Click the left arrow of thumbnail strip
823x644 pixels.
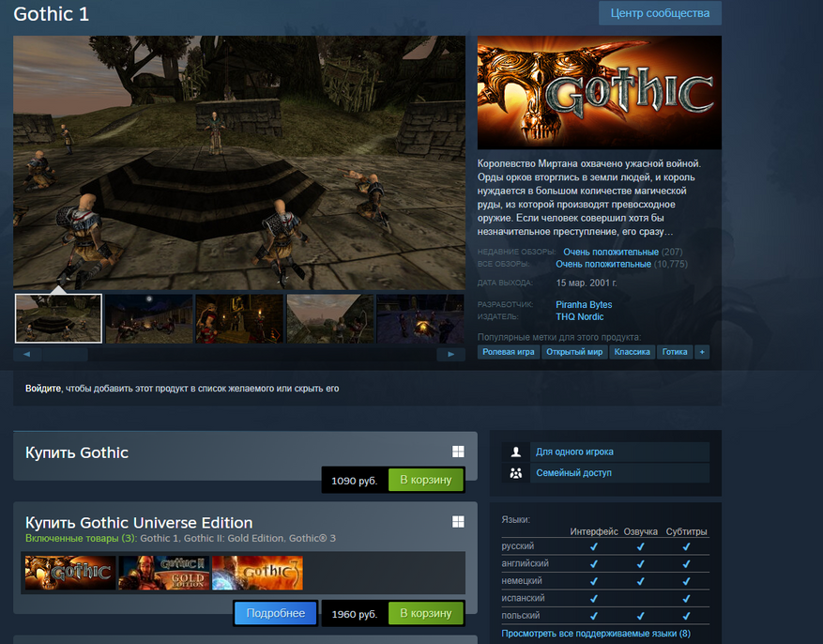(x=27, y=354)
